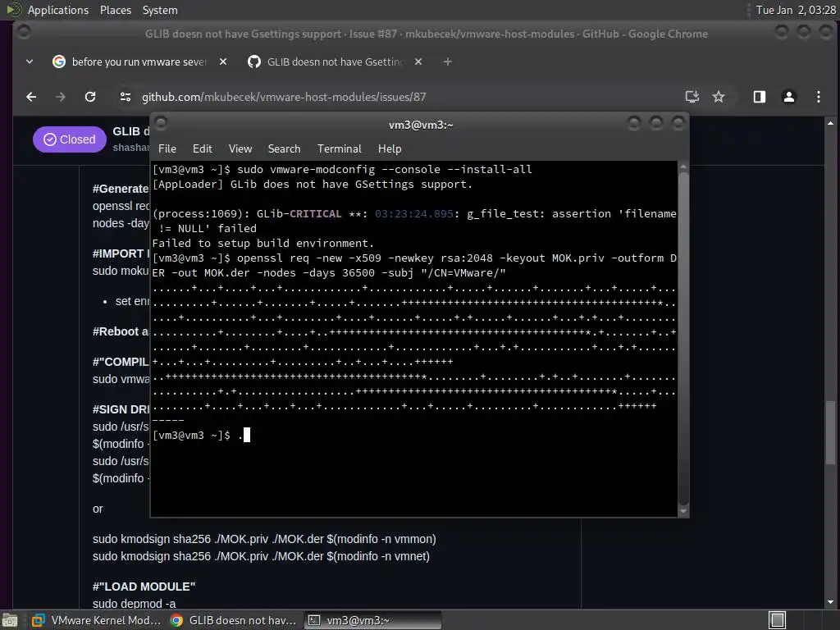Click terminal title 'vm3@vm3:~'
This screenshot has width=840, height=630.
421,125
